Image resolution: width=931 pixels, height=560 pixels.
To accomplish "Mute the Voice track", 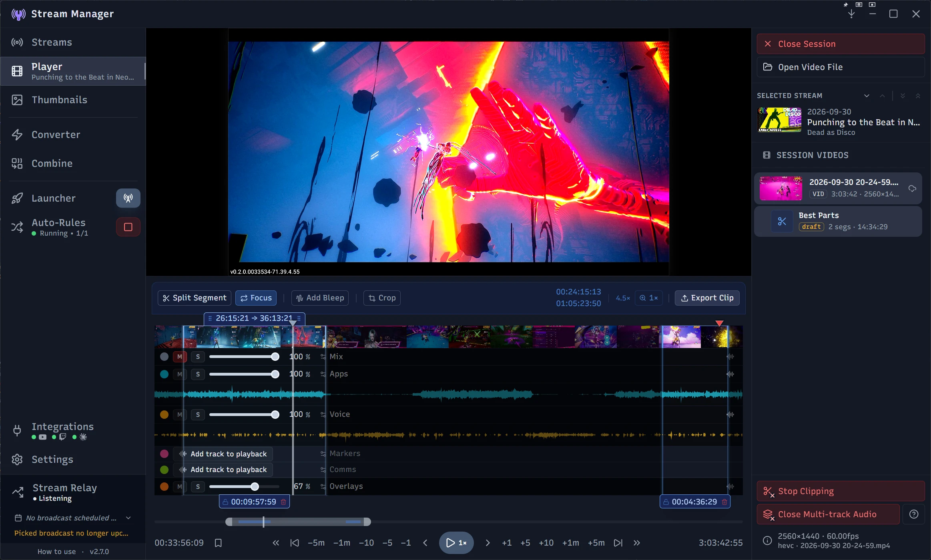I will (180, 414).
